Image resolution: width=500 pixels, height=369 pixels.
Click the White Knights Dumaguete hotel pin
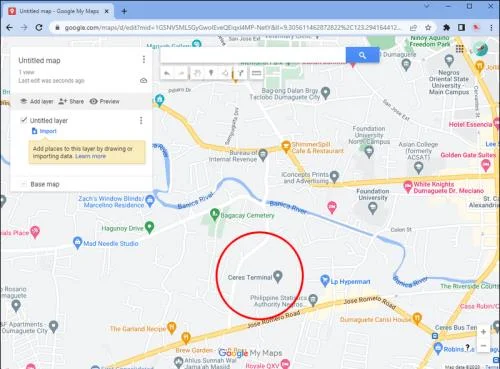pos(408,187)
